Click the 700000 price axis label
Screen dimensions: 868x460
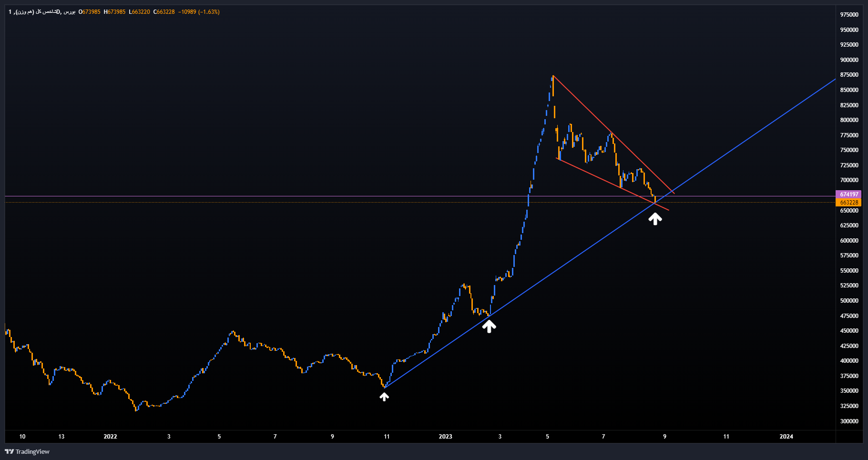tap(849, 180)
